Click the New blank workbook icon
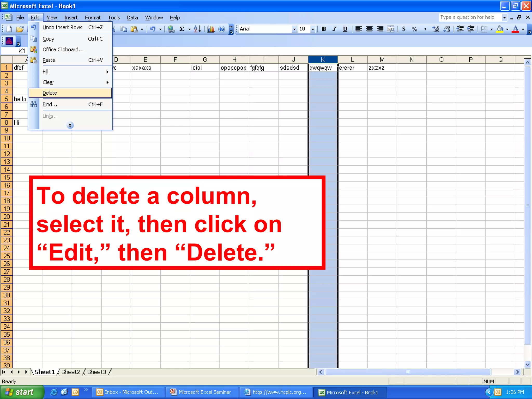The image size is (532, 399). coord(9,29)
